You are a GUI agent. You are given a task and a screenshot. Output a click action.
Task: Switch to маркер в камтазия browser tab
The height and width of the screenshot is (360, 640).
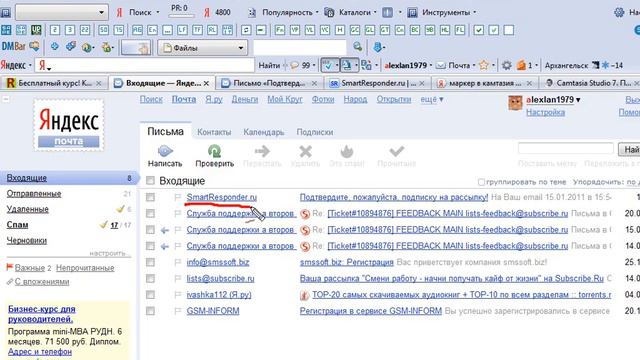pos(485,83)
